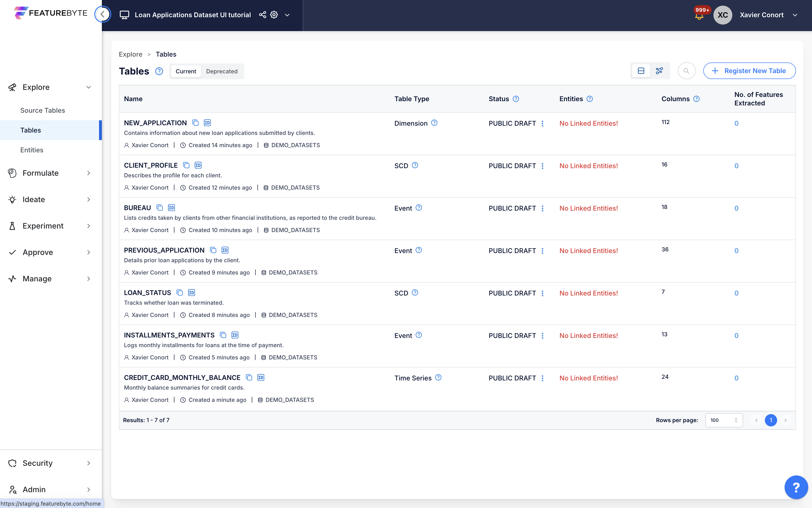Viewport: 812px width, 508px height.
Task: Click ID icon beside NEW_APPLICATION
Action: (207, 123)
